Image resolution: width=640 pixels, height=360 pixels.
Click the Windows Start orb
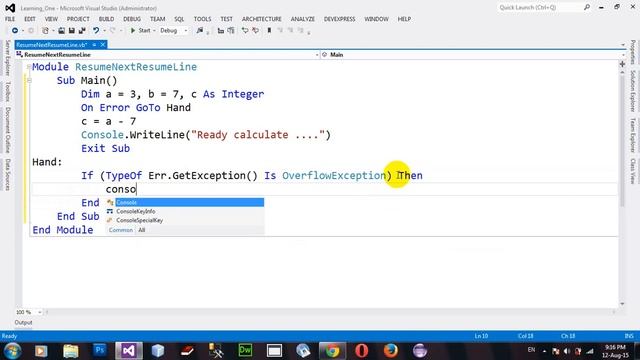point(12,351)
